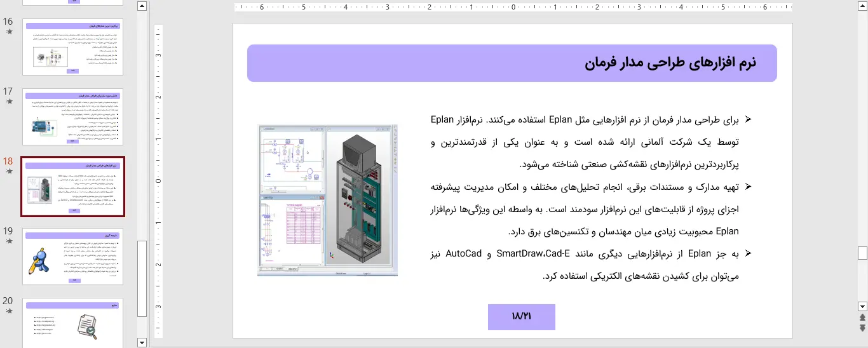Click the third bullet starting 'به جز Eplan'
The width and height of the screenshot is (868, 348).
click(586, 265)
